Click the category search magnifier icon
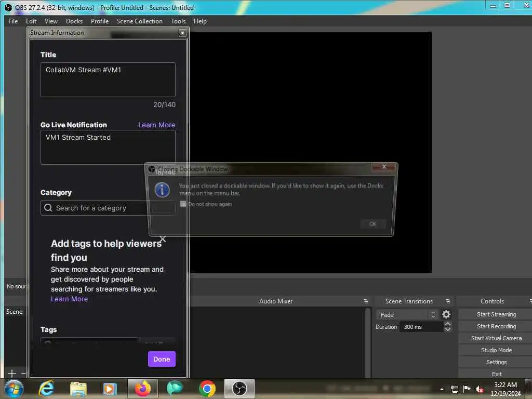This screenshot has height=399, width=532. [48, 208]
